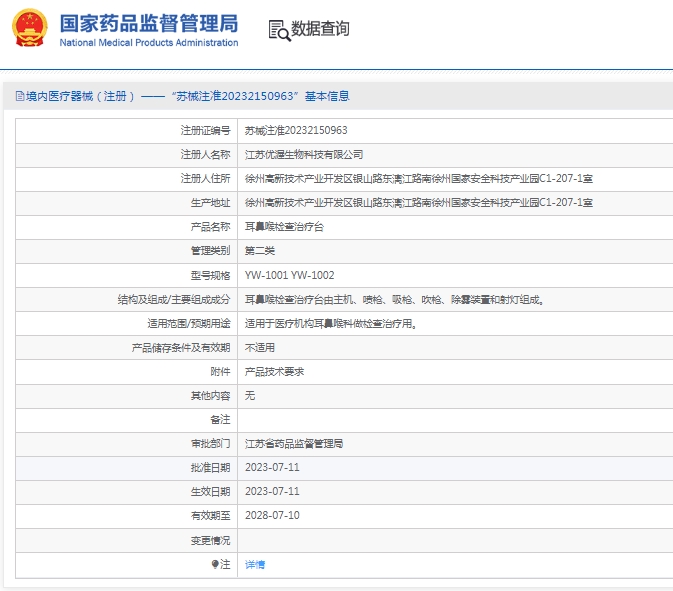
Task: Click product name 耳鼻喉检查治疗台
Action: [x=284, y=227]
